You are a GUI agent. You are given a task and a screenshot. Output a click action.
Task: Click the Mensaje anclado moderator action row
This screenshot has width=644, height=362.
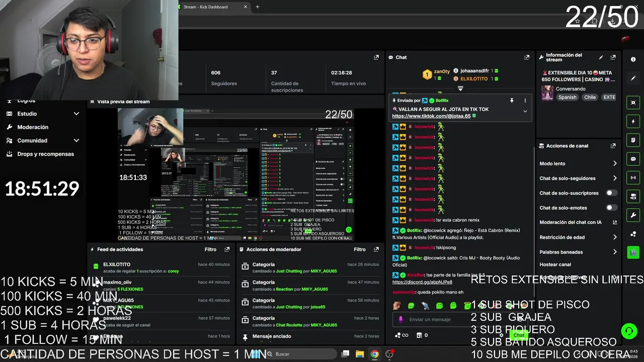[310, 336]
